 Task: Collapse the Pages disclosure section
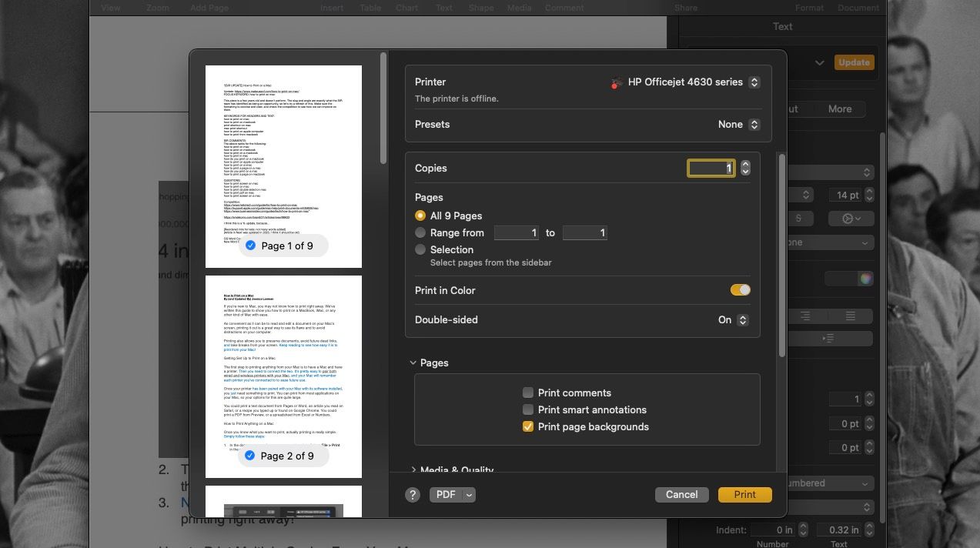click(x=413, y=362)
